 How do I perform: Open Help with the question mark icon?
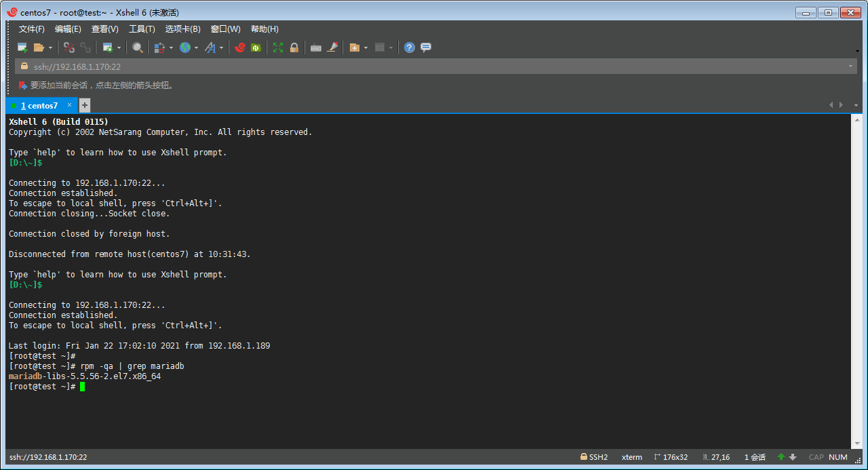pos(409,47)
